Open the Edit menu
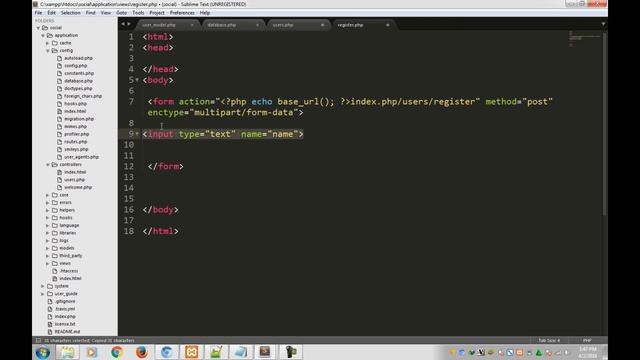The width and height of the screenshot is (640, 360). click(x=51, y=13)
